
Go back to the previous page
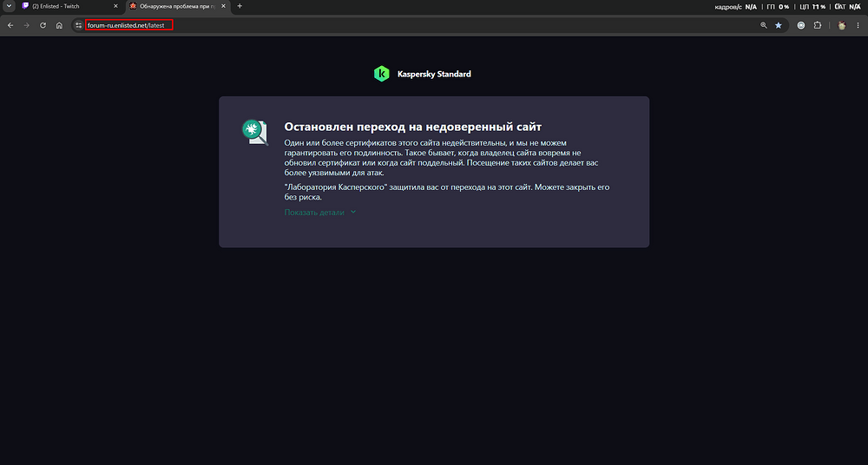(10, 25)
